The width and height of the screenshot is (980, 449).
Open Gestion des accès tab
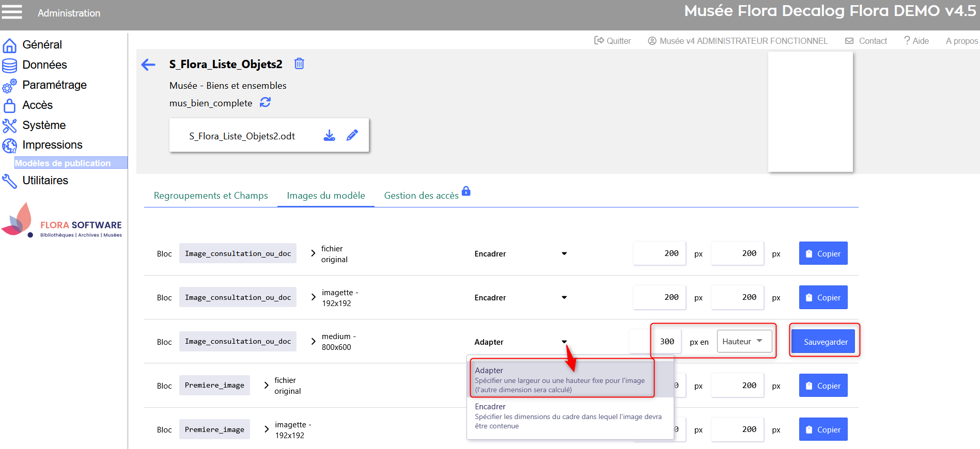tap(422, 196)
